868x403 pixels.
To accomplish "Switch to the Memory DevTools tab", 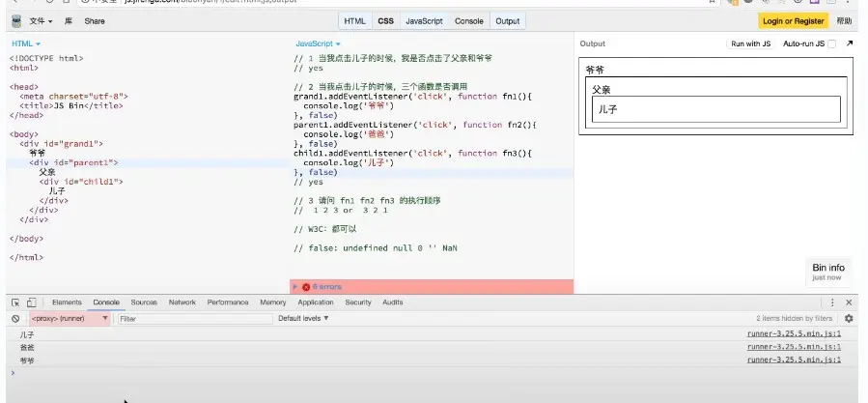I will [x=273, y=302].
